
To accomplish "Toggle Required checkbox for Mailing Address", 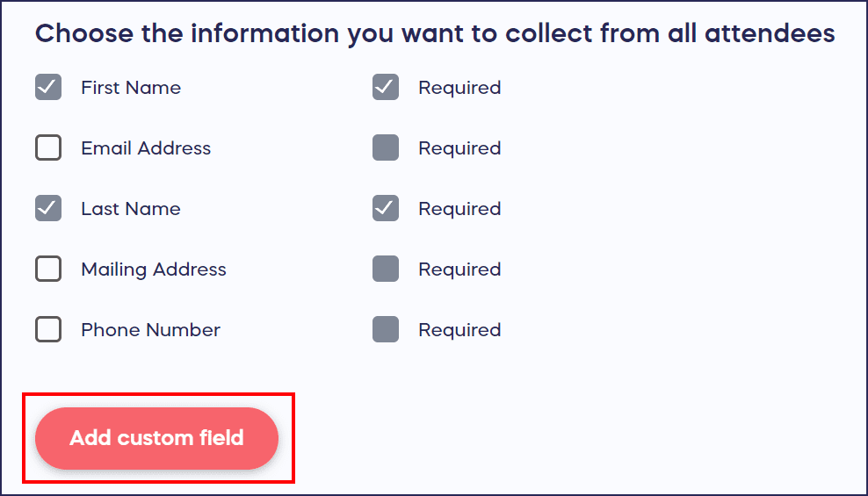I will click(x=386, y=270).
